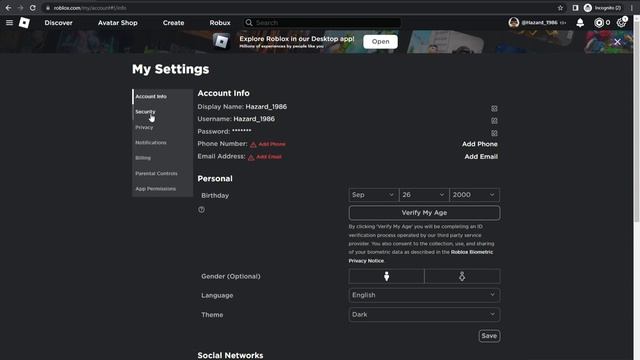Open Theme dropdown set to Dark
This screenshot has width=640, height=360.
424,314
